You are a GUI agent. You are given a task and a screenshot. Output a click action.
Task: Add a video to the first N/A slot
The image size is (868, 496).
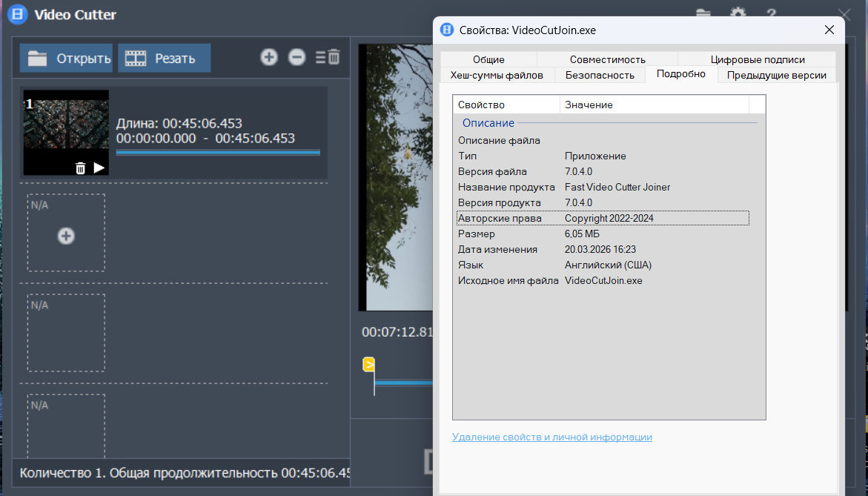click(x=66, y=236)
